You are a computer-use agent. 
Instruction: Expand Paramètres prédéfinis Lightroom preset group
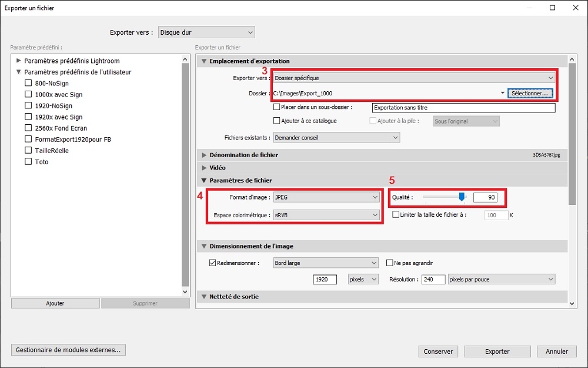coord(18,61)
